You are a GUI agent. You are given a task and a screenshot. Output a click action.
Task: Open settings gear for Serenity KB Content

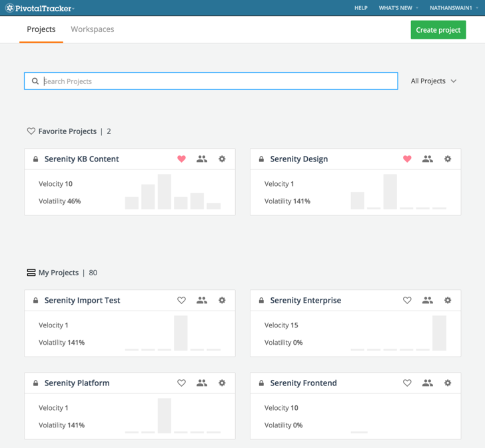(x=222, y=159)
